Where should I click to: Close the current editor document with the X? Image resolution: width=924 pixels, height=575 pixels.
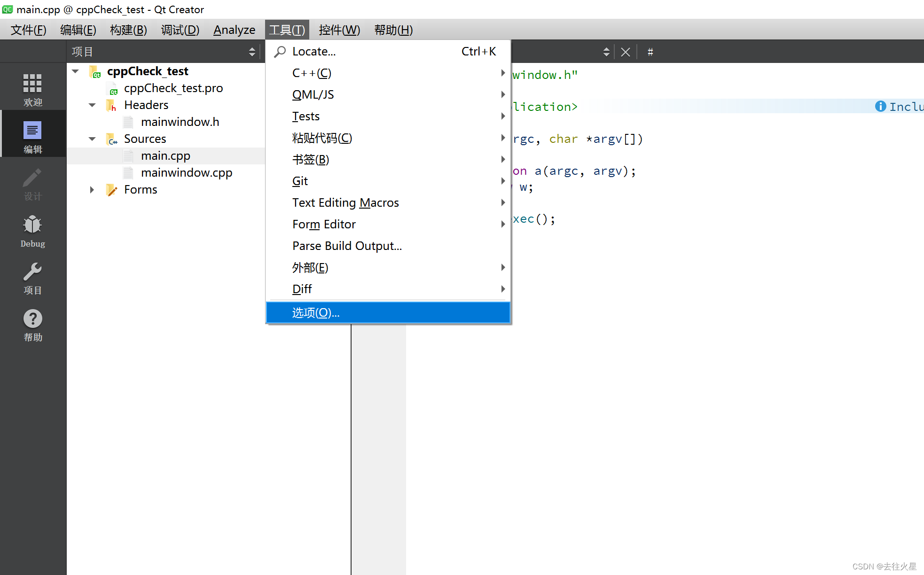coord(625,52)
